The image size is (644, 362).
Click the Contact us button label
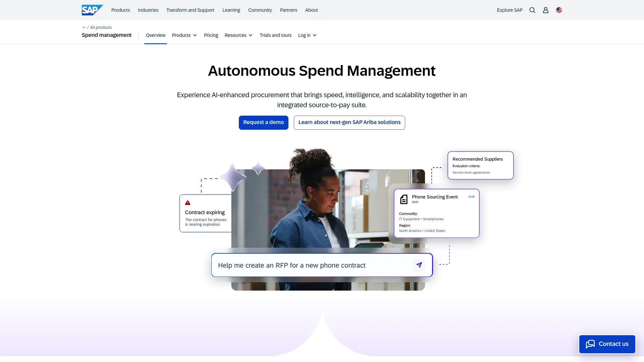point(613,344)
